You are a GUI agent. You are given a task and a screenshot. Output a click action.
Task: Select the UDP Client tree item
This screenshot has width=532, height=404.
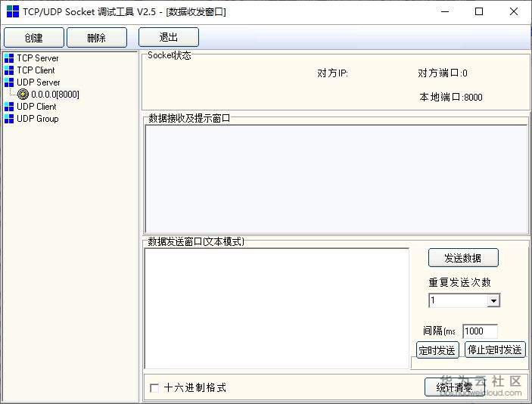tap(36, 107)
